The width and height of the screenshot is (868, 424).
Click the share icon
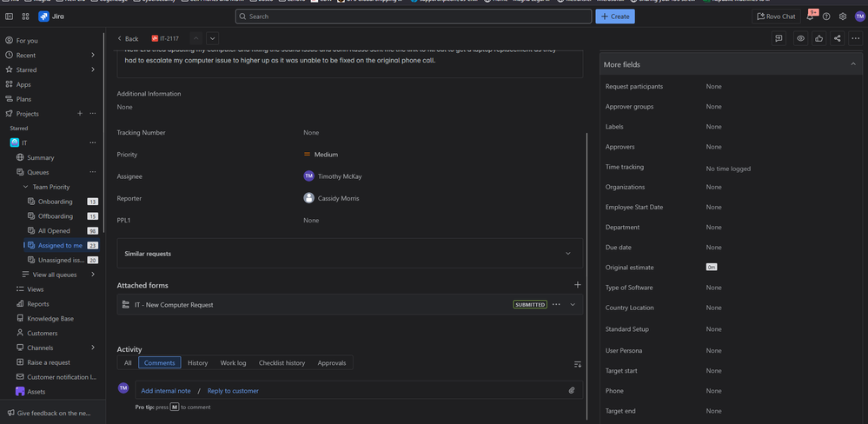tap(837, 38)
